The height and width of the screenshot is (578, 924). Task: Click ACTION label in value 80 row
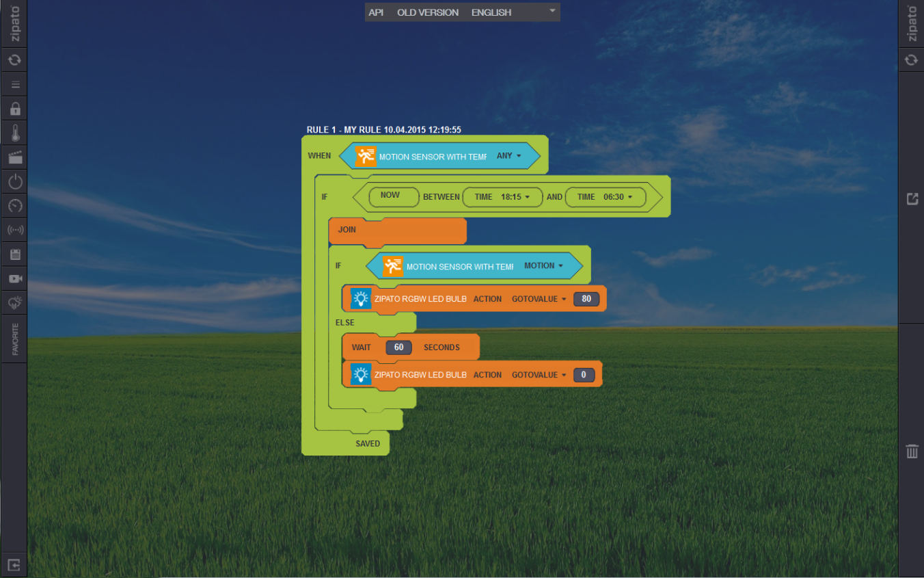pos(487,299)
